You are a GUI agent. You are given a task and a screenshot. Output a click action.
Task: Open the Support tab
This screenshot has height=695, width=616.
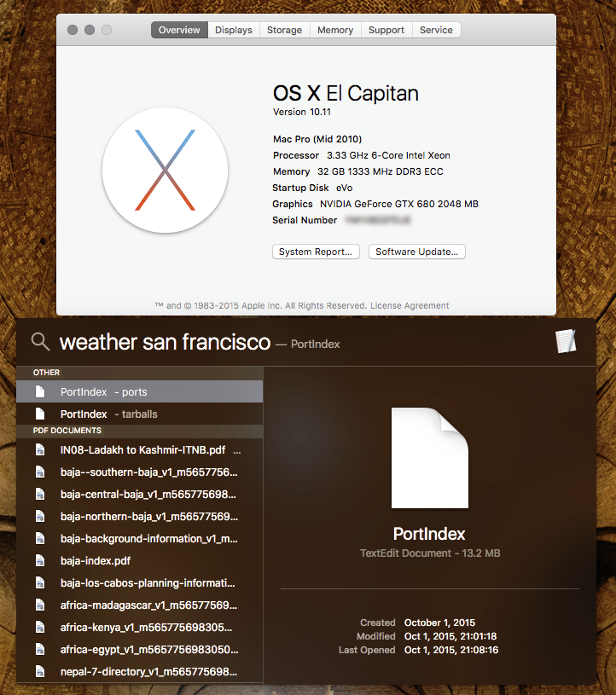[386, 30]
